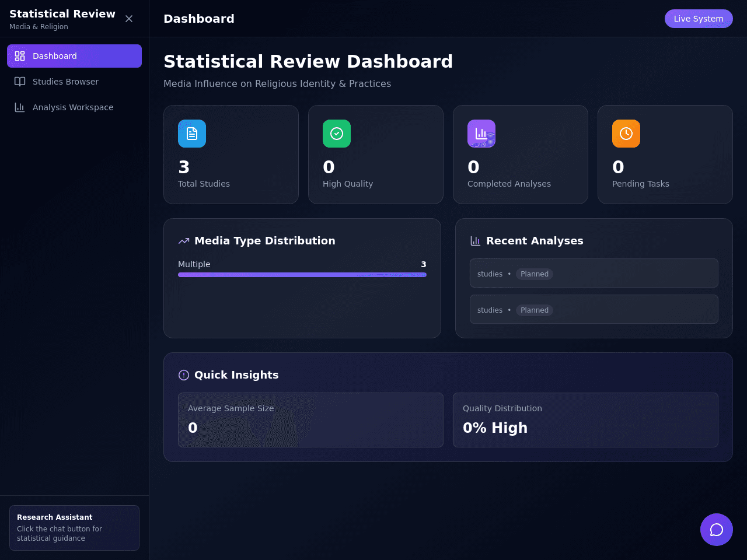Click the chart icon beside Recent Analyses
The width and height of the screenshot is (747, 560).
[476, 241]
